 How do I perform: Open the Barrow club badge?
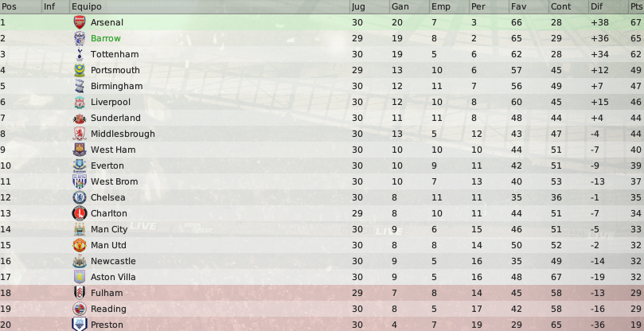pyautogui.click(x=80, y=39)
